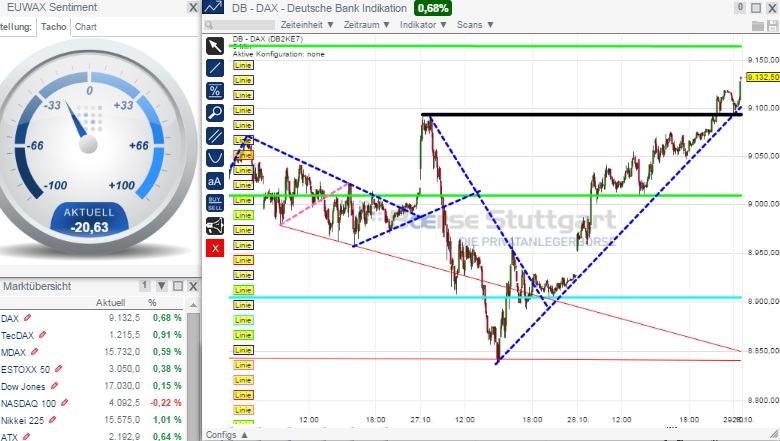
Task: Select the curve drawing tool
Action: pyautogui.click(x=215, y=158)
